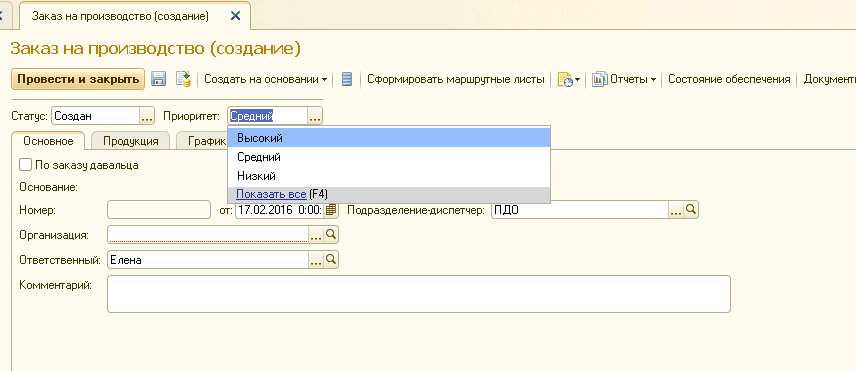The width and height of the screenshot is (856, 371).
Task: Click the calendar icon next to date field
Action: [x=331, y=210]
